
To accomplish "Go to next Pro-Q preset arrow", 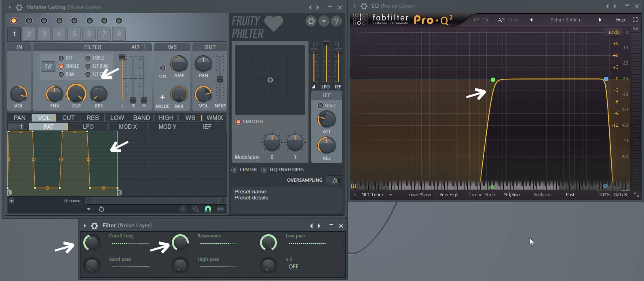I will coord(600,20).
